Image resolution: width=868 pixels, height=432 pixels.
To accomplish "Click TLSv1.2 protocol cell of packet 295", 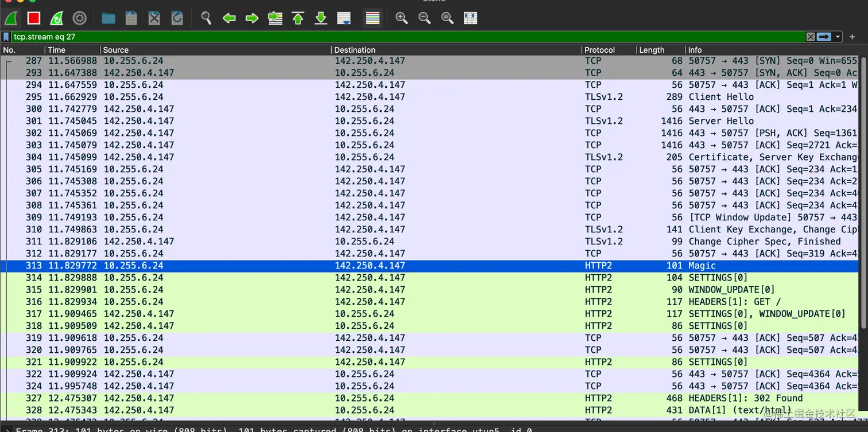I will coord(604,97).
